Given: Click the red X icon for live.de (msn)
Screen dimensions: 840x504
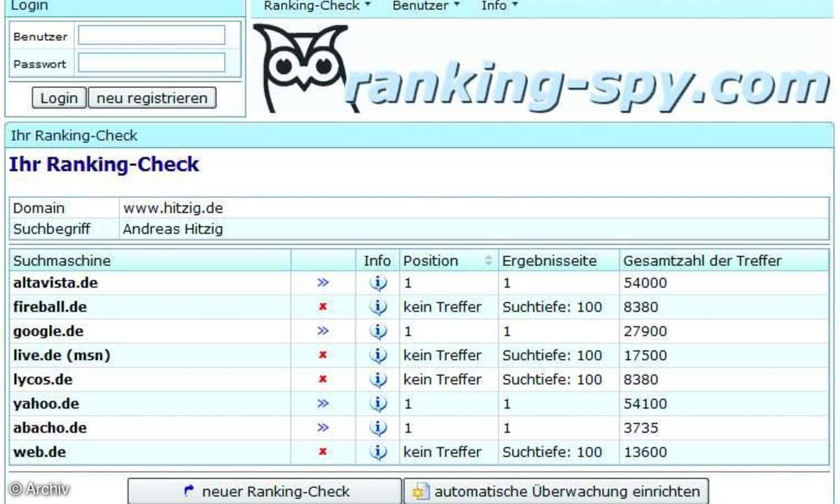Looking at the screenshot, I should 322,355.
